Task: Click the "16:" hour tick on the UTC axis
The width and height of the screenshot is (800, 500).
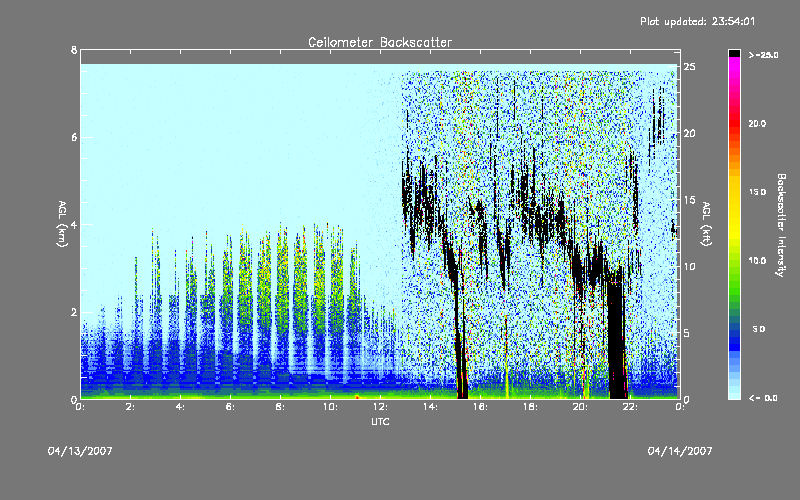Action: [481, 407]
